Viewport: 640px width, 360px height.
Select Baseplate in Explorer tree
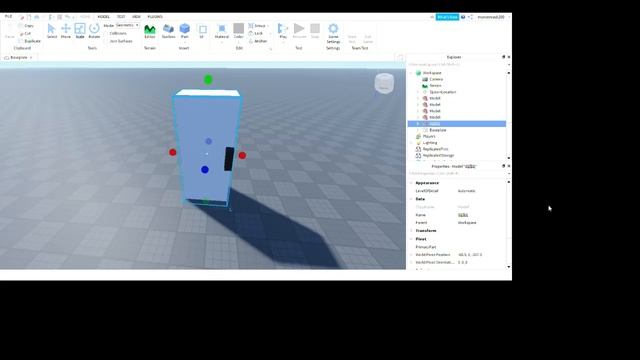coord(438,130)
